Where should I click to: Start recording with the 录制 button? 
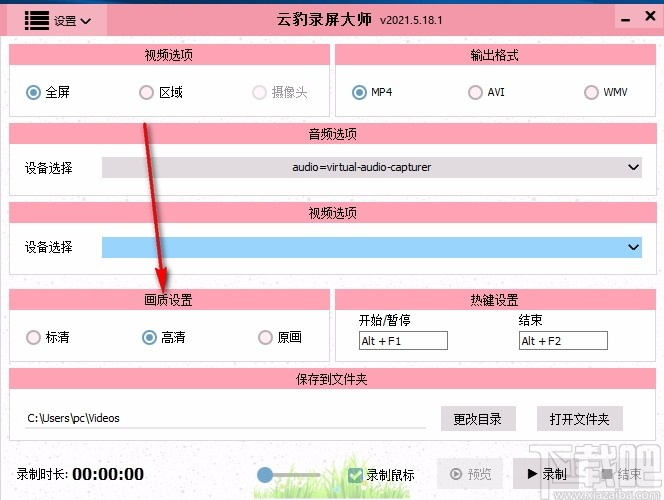[x=546, y=474]
